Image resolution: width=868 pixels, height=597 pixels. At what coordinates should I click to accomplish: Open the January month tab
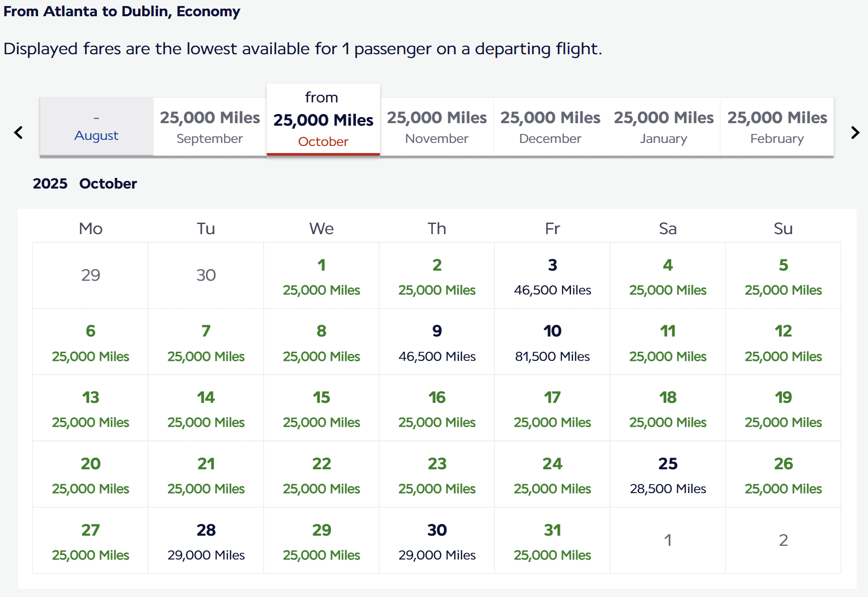(663, 127)
